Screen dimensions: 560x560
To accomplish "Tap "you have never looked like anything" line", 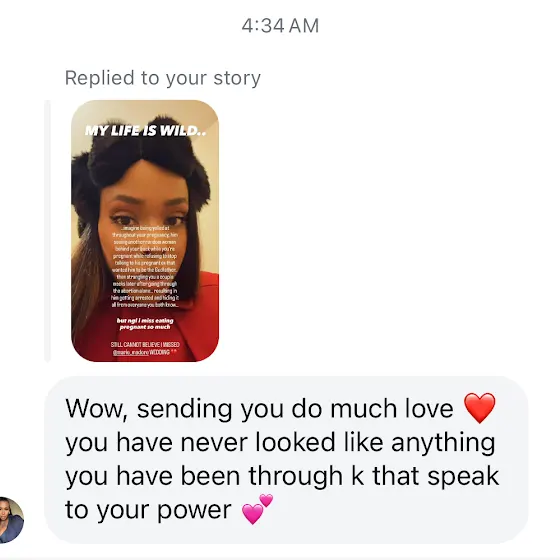I will [280, 442].
